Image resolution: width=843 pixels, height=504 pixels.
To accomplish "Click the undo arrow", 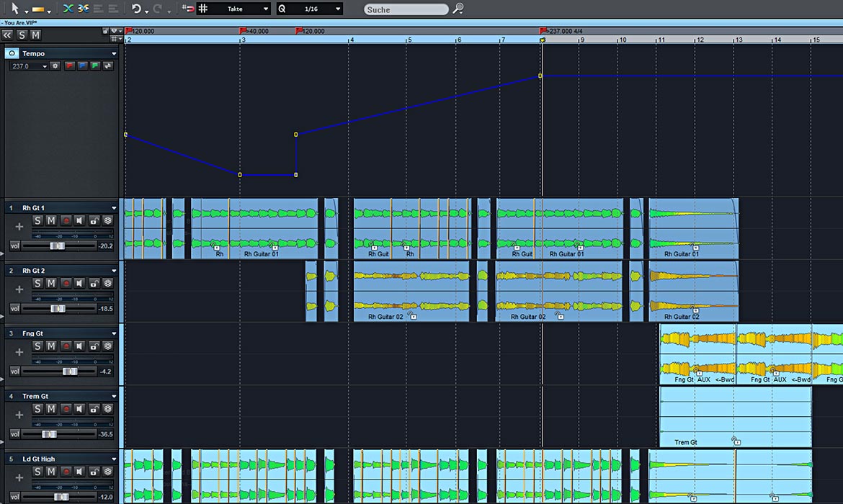I will point(136,9).
